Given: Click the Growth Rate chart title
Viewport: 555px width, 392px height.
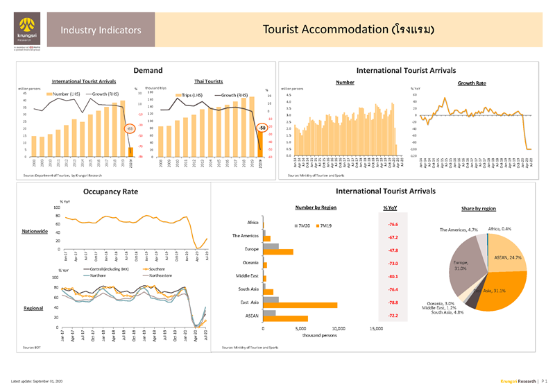Looking at the screenshot, I should tap(471, 83).
